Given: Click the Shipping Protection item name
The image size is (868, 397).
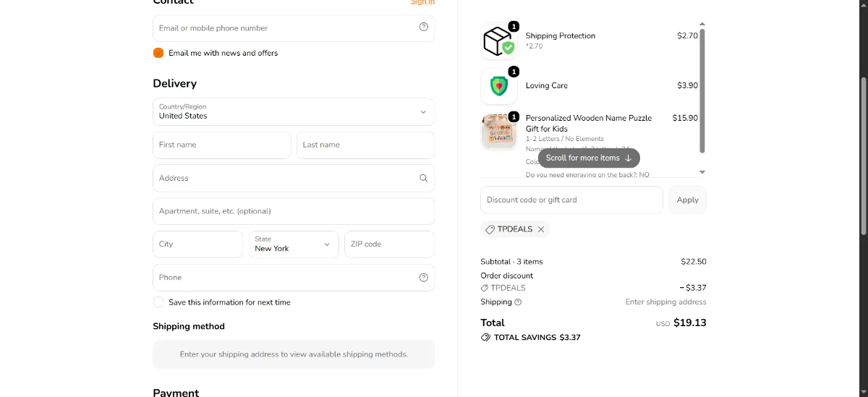Looking at the screenshot, I should pyautogui.click(x=561, y=35).
